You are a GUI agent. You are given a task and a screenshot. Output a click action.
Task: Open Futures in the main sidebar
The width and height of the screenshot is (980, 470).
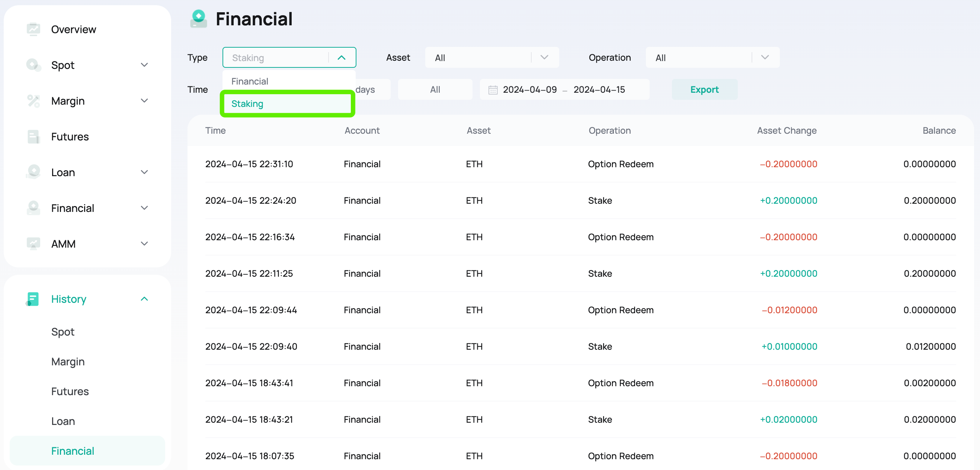tap(70, 137)
